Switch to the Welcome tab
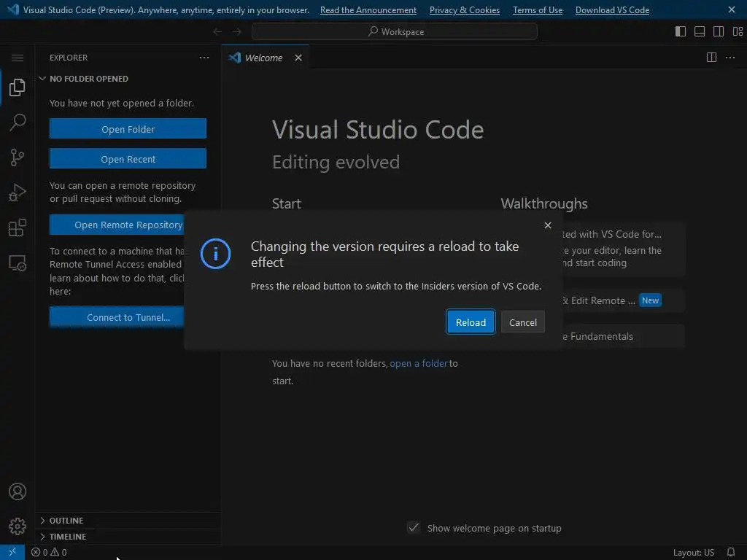Viewport: 747px width, 560px height. [263, 58]
